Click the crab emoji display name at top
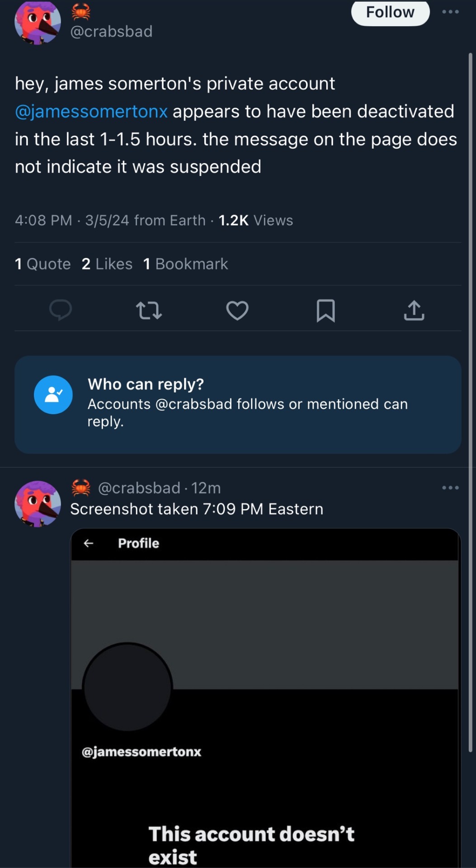 (81, 12)
